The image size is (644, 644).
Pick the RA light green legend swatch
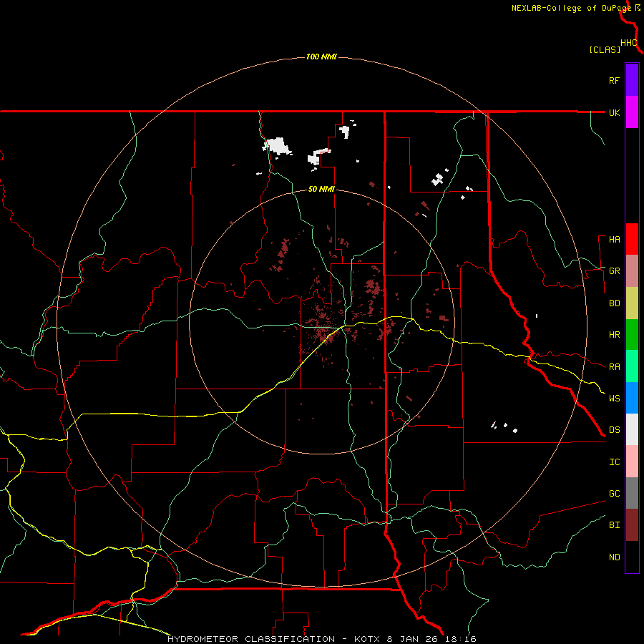(632, 366)
